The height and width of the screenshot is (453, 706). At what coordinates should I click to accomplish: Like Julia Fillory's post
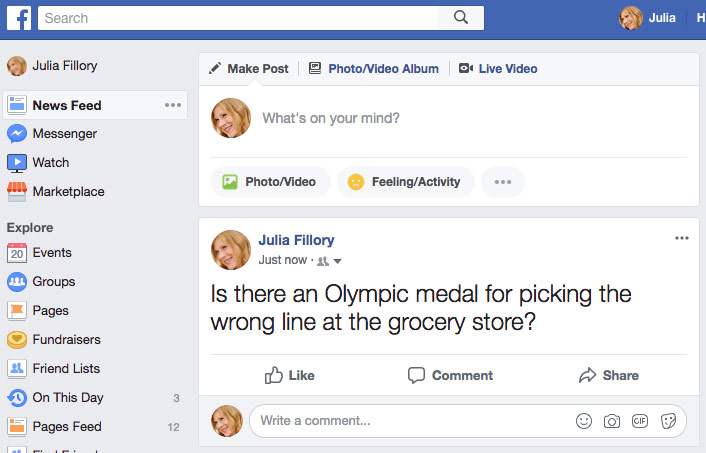pyautogui.click(x=289, y=376)
